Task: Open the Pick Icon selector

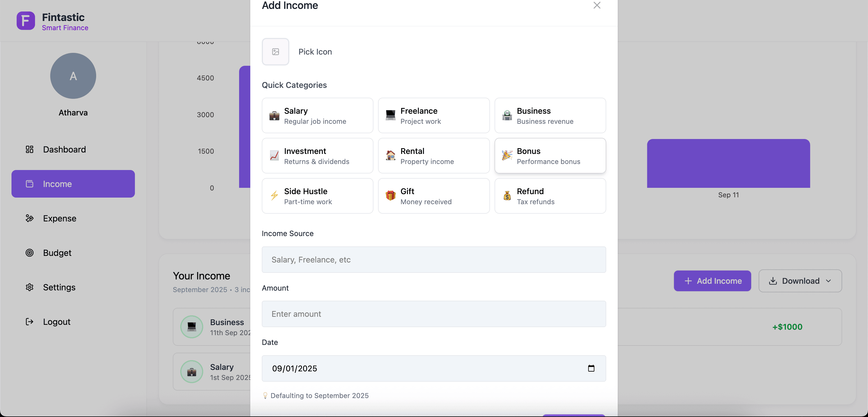Action: click(x=275, y=52)
